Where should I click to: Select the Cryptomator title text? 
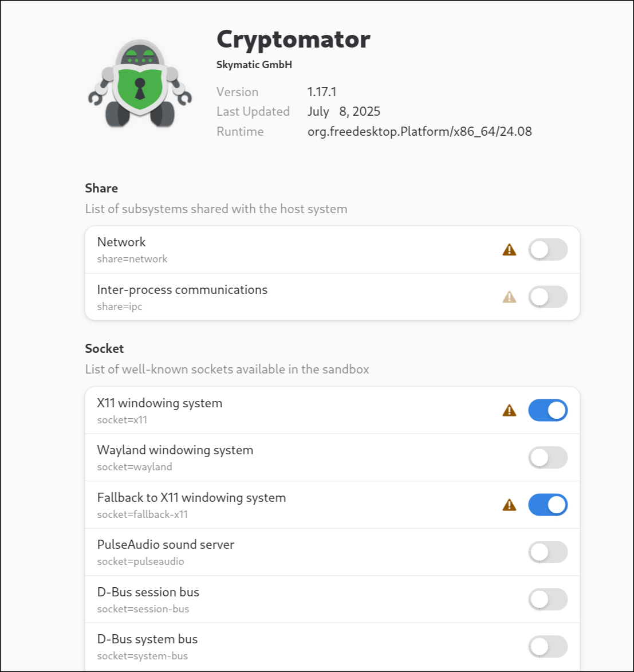293,40
